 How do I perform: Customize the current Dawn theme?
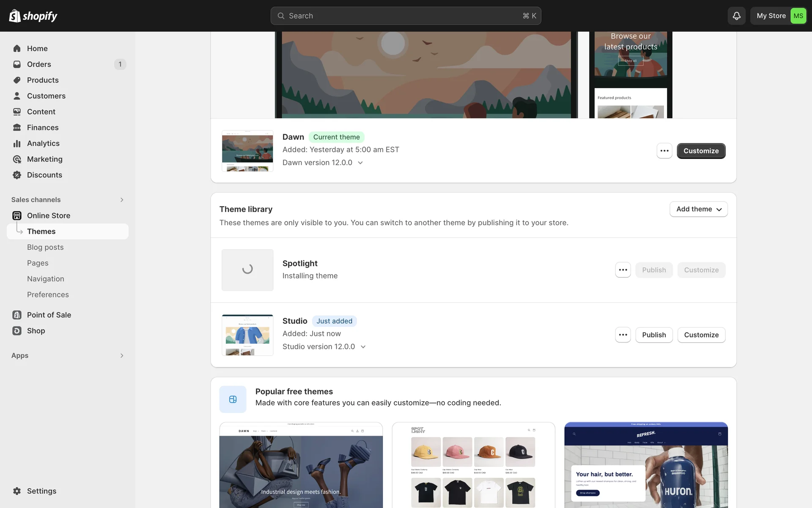(701, 151)
